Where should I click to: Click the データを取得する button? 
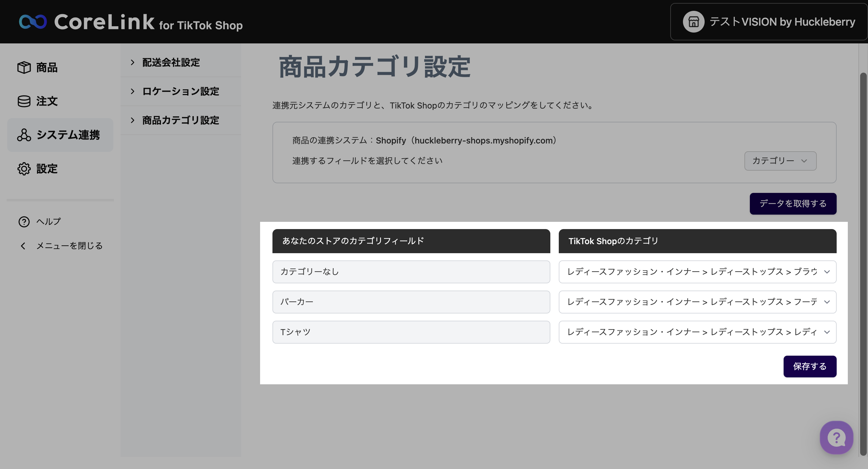pos(793,203)
